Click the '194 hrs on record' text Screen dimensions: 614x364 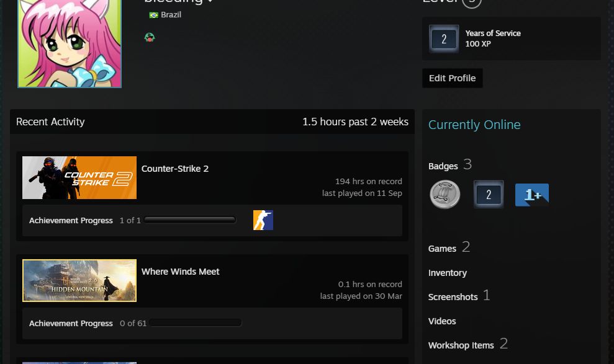369,182
